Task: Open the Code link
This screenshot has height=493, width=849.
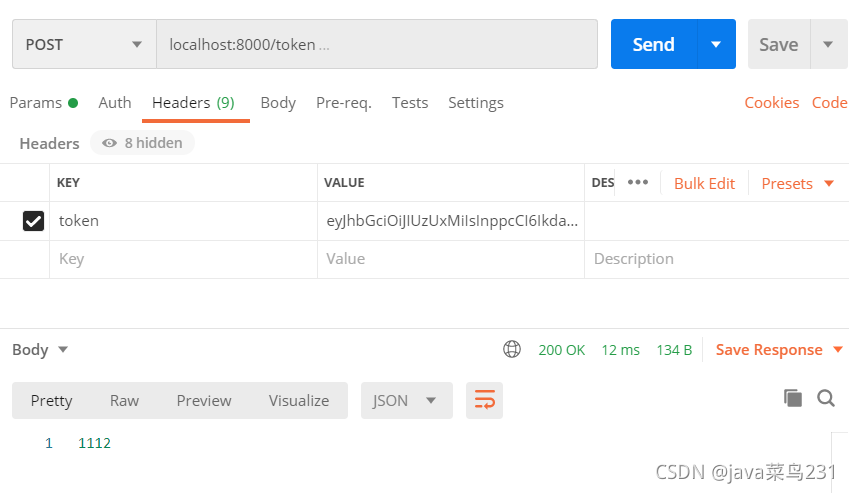Action: coord(830,103)
